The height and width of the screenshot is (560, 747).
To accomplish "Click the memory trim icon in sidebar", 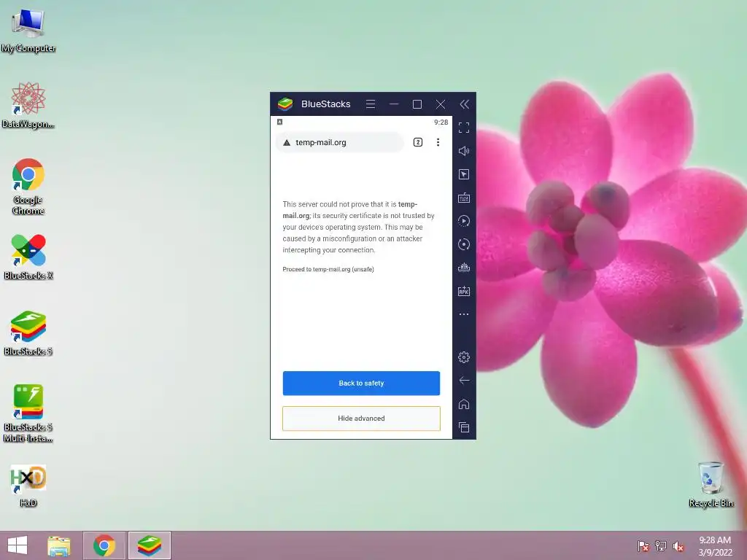I will pyautogui.click(x=463, y=268).
